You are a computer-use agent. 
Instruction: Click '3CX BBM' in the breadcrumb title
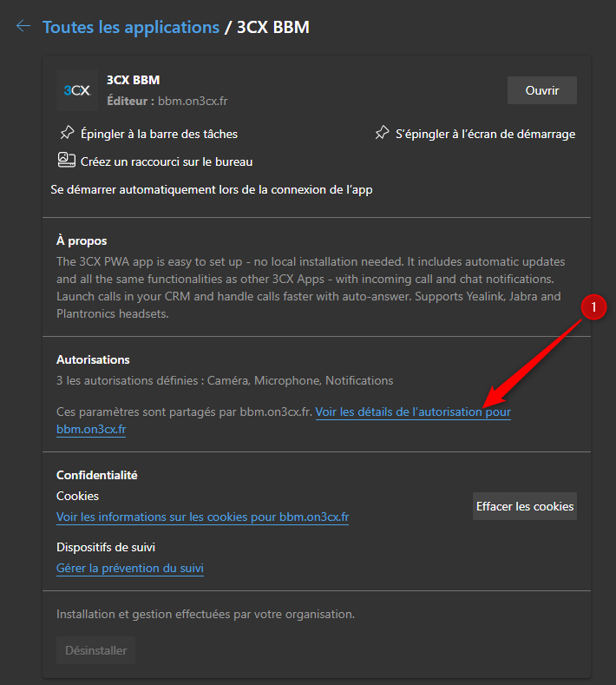click(273, 27)
